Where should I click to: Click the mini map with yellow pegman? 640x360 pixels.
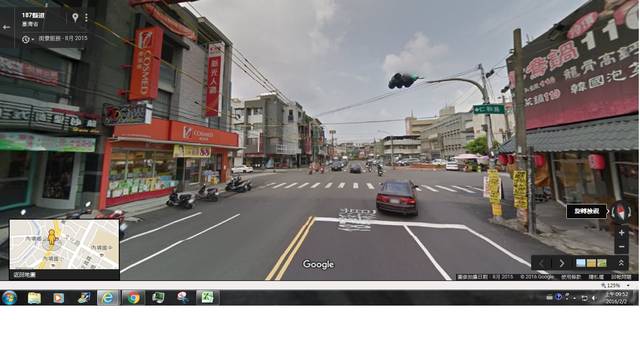(x=64, y=244)
